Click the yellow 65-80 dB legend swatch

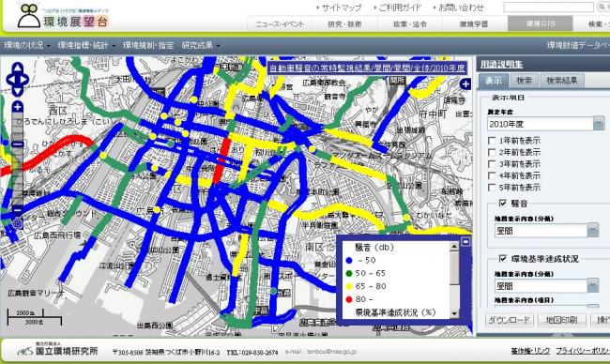click(349, 286)
